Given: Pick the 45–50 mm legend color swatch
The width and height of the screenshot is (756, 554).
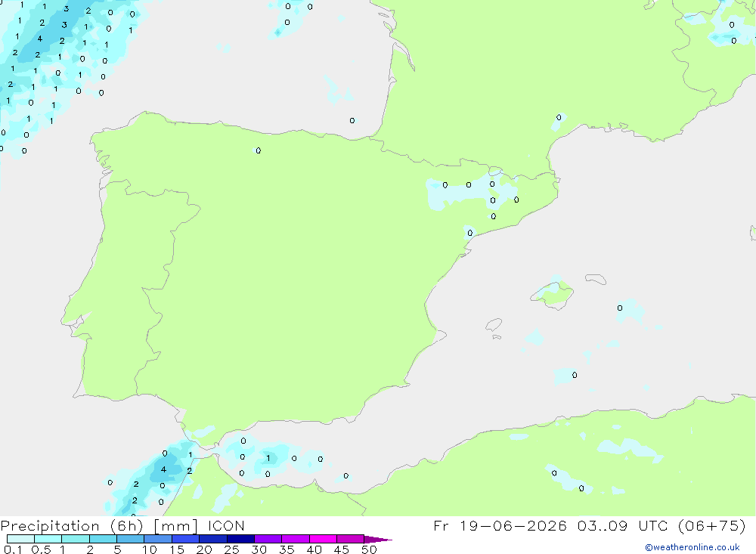Looking at the screenshot, I should click(351, 539).
